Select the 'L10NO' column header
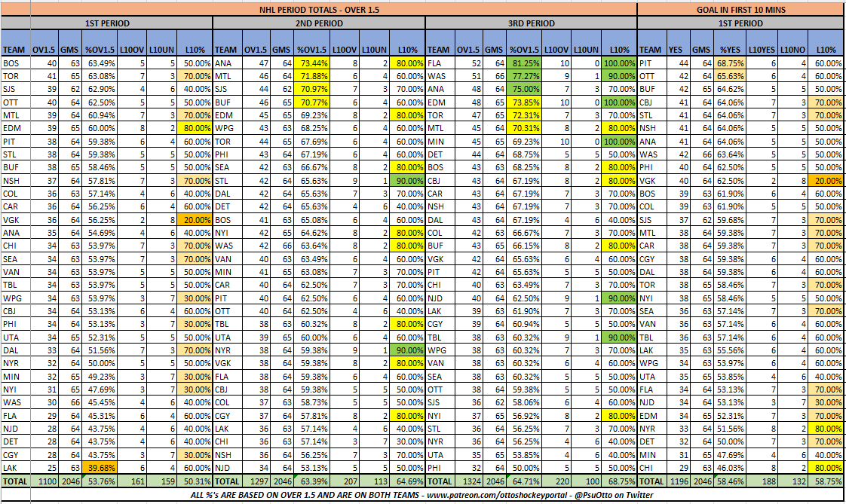 click(792, 43)
